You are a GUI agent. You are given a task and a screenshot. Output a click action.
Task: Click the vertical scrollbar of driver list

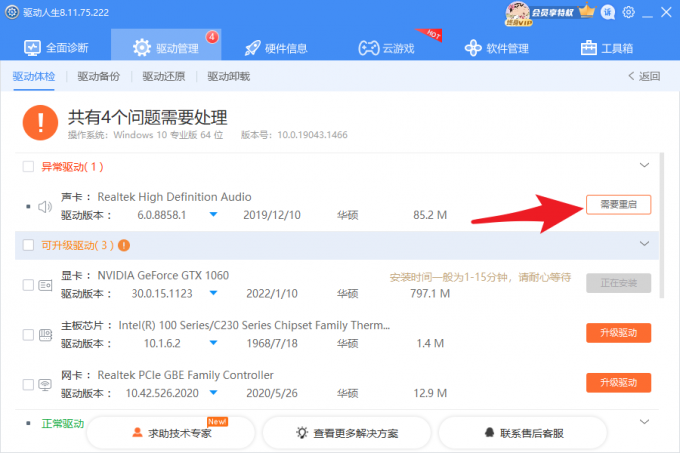pyautogui.click(x=661, y=225)
